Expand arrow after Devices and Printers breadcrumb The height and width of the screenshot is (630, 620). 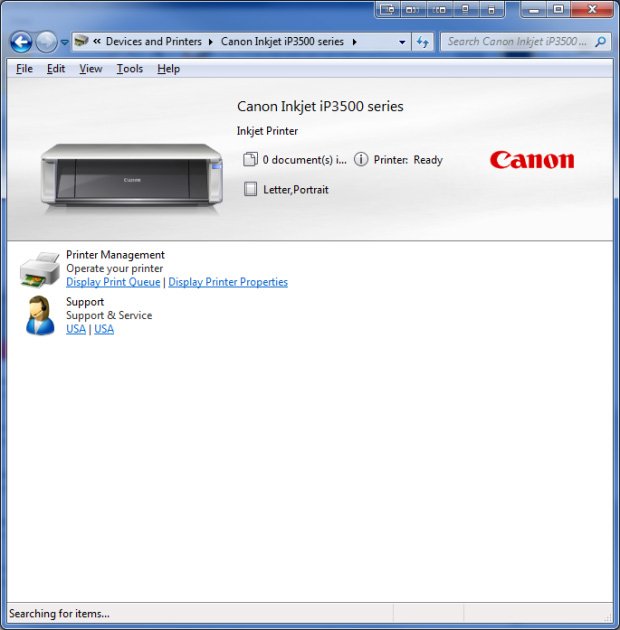tap(211, 42)
